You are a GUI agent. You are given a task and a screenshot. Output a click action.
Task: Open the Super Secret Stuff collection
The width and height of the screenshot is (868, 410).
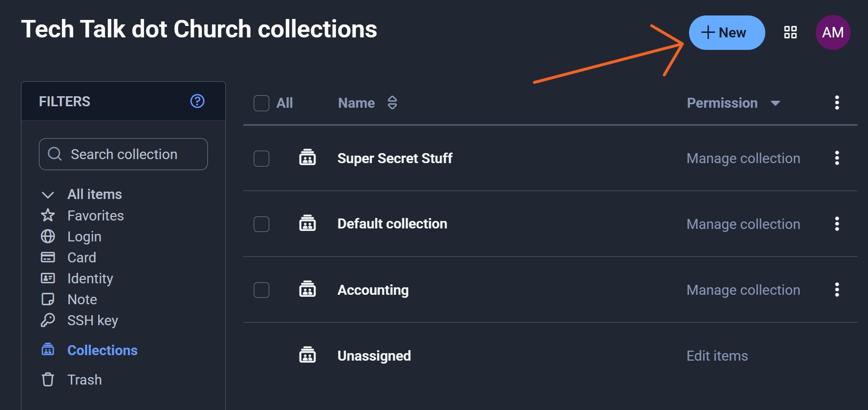click(395, 158)
